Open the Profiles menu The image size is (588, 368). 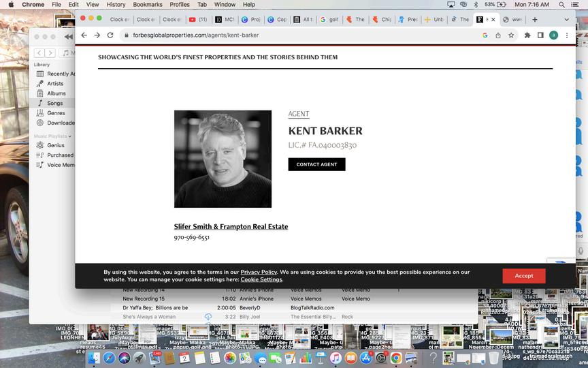179,5
